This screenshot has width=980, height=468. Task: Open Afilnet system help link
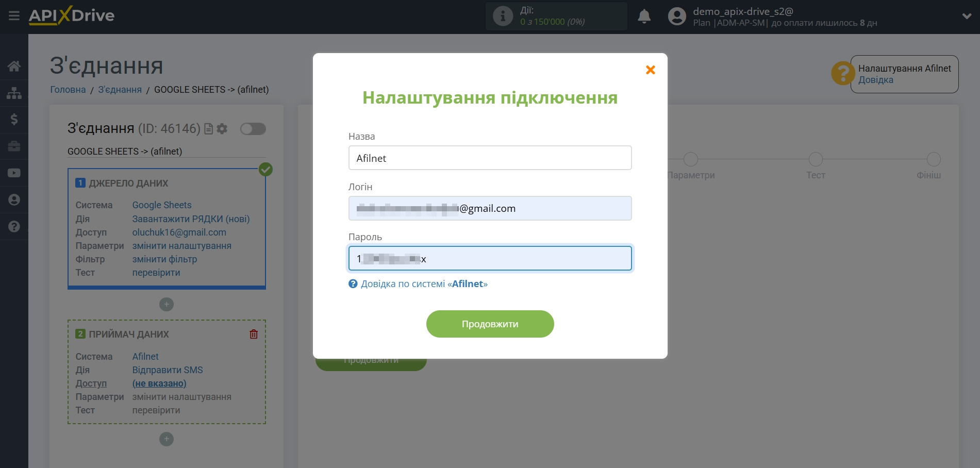[423, 284]
